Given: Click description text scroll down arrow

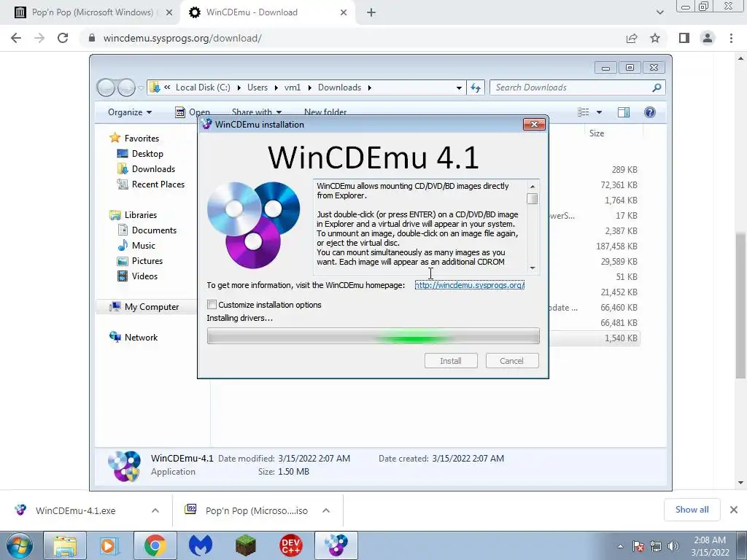Looking at the screenshot, I should [533, 268].
